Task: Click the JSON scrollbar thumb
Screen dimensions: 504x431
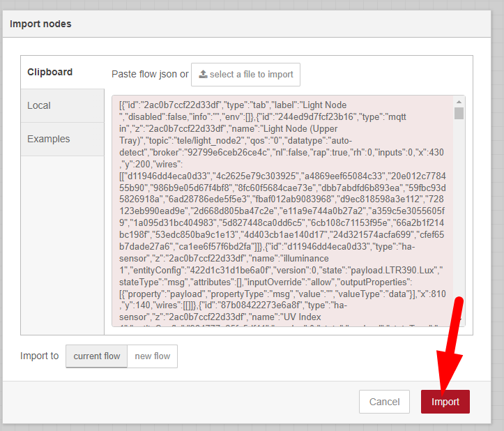Action: 459,114
